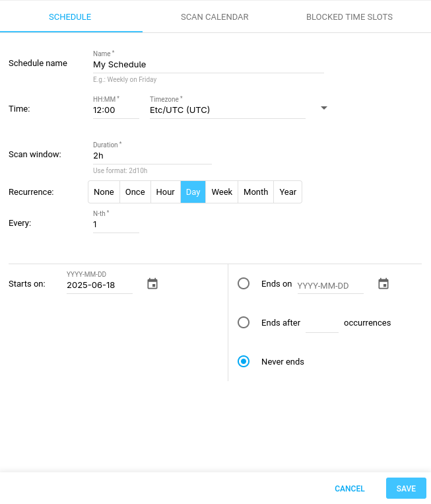This screenshot has width=431, height=504.
Task: Go to the Schedule tab
Action: tap(70, 17)
